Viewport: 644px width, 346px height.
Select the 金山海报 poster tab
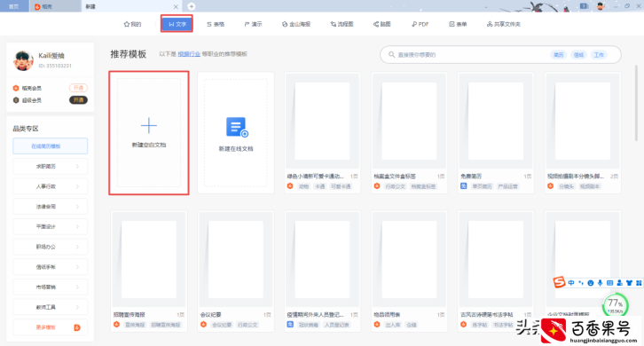pyautogui.click(x=296, y=24)
